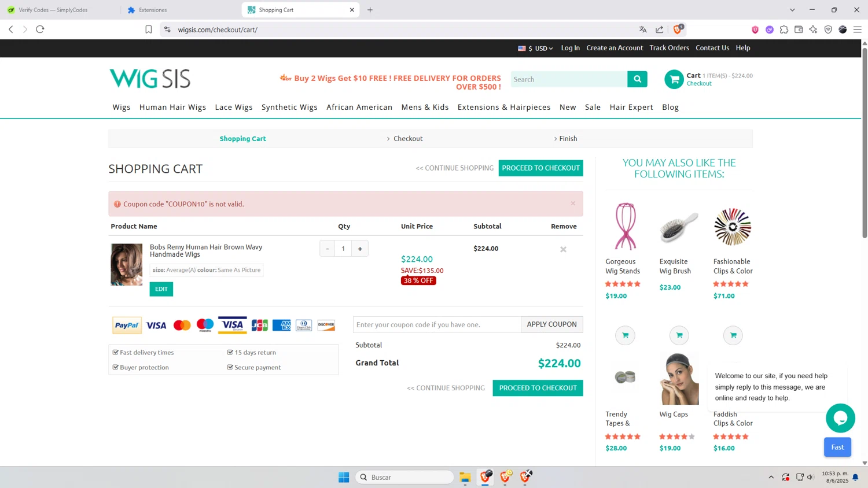This screenshot has width=868, height=488.
Task: Reload the page
Action: [x=40, y=29]
